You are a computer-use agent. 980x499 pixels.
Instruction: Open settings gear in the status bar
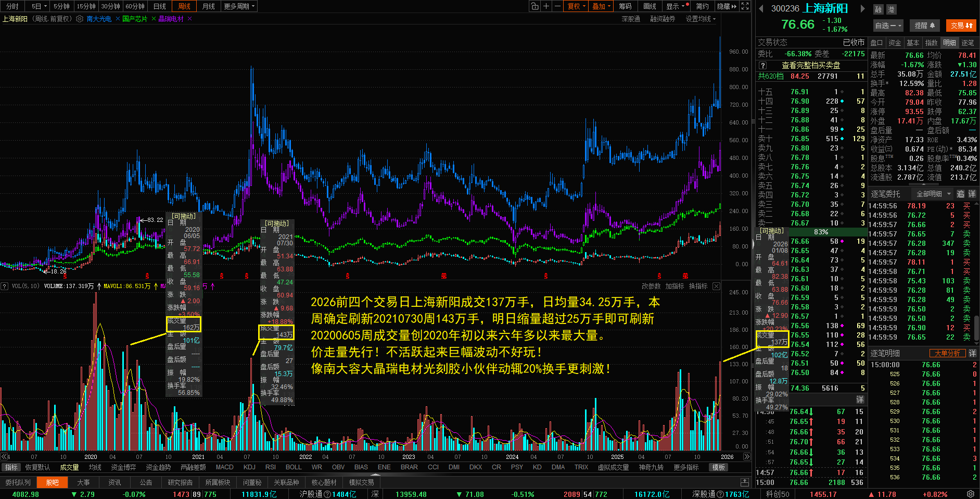[971, 494]
